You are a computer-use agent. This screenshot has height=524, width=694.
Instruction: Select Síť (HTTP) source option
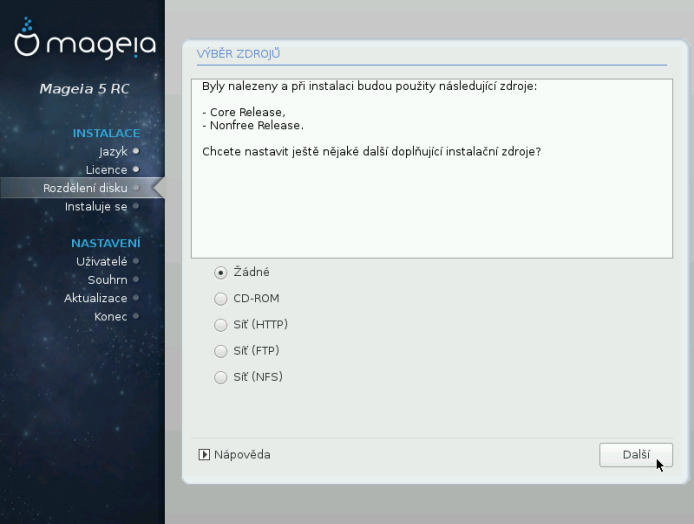220,325
